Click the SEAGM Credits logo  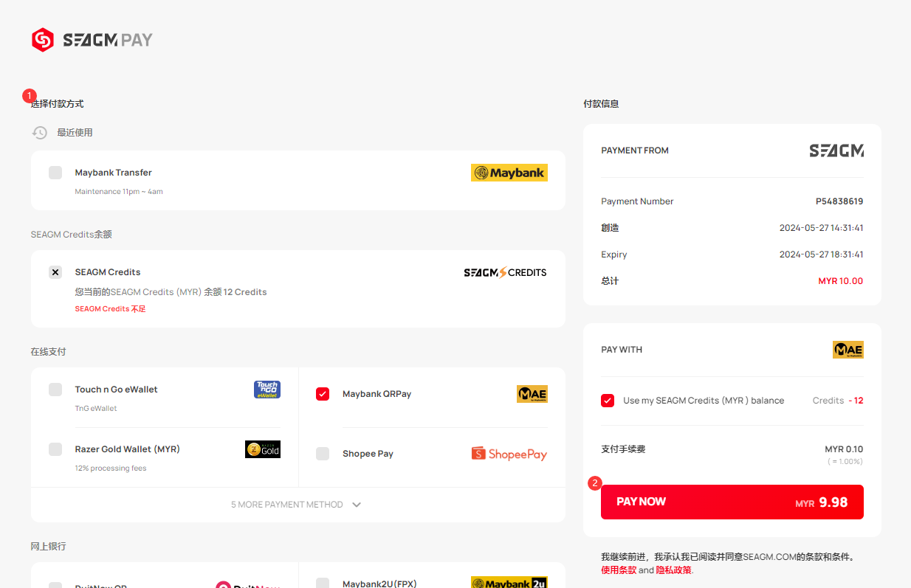pyautogui.click(x=505, y=272)
